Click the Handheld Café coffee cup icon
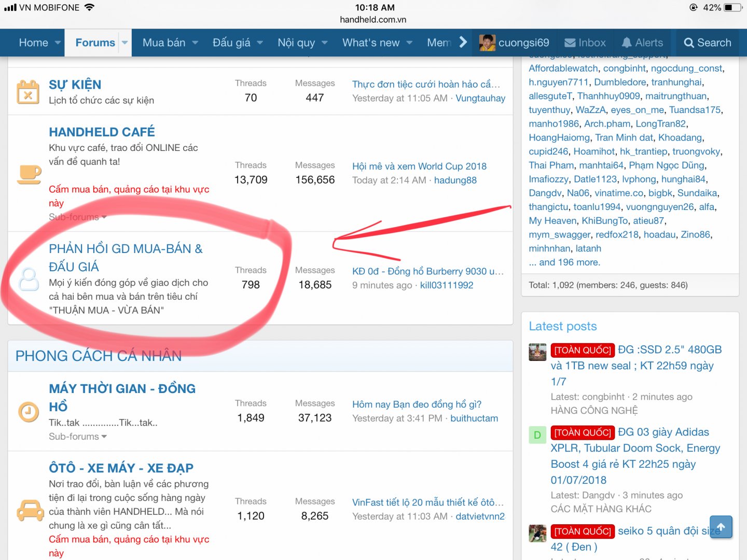This screenshot has height=560, width=747. coord(29,174)
